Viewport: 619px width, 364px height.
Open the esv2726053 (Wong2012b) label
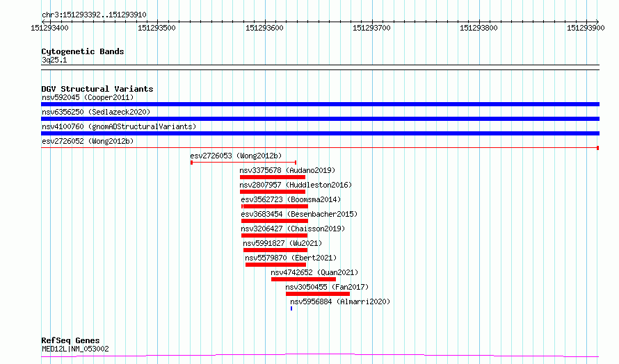coord(236,156)
